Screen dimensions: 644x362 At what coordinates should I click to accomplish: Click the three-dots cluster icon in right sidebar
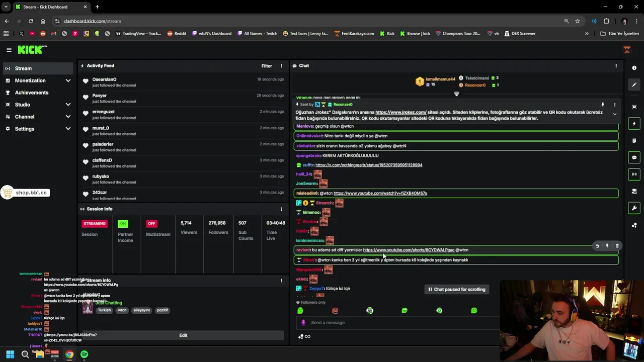pyautogui.click(x=634, y=225)
